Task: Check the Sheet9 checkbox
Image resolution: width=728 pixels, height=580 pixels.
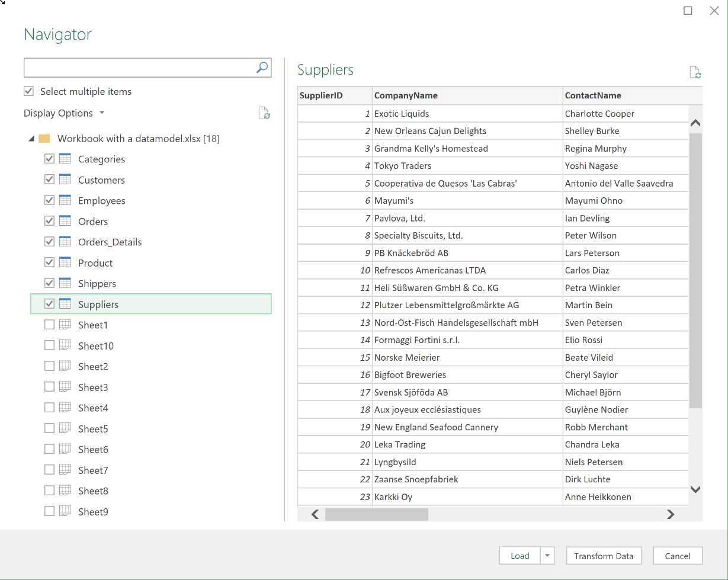Action: click(x=49, y=511)
